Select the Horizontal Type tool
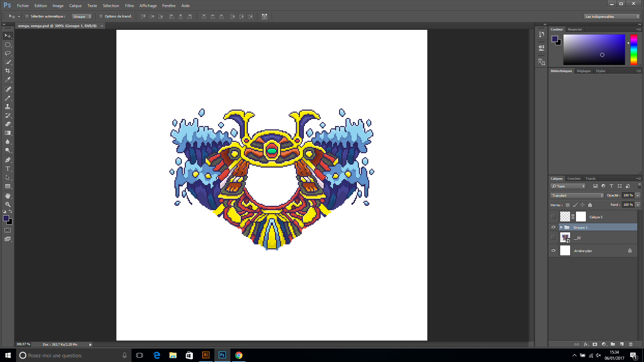This screenshot has height=362, width=644. point(8,169)
